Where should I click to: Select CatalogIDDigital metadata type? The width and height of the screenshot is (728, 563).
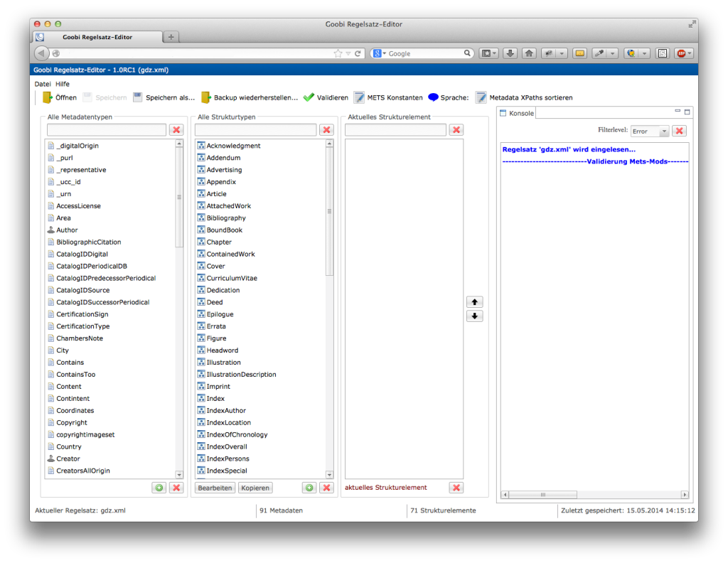click(82, 254)
